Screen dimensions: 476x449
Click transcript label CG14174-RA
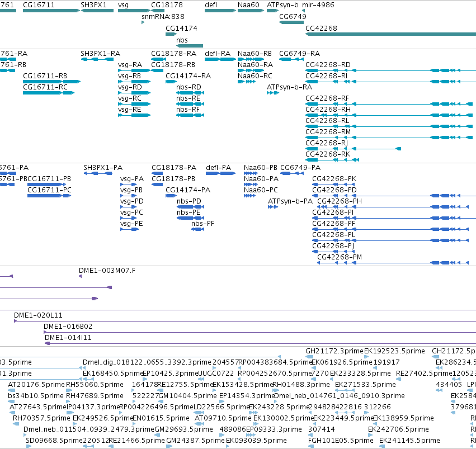click(x=188, y=76)
